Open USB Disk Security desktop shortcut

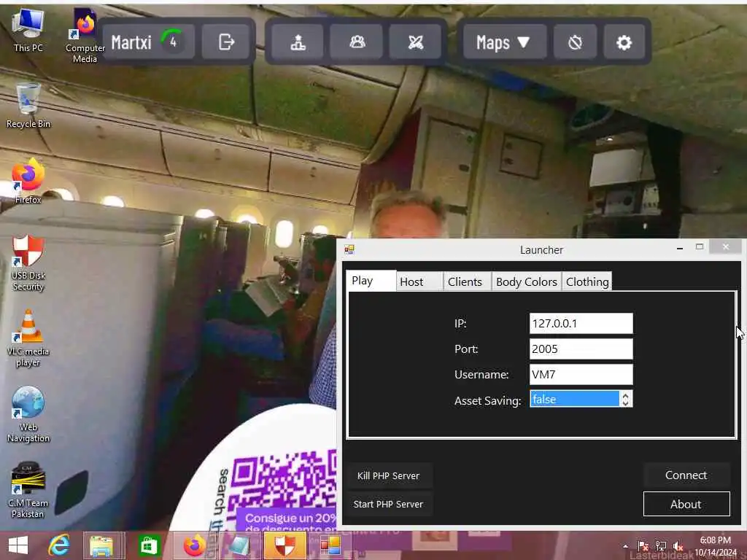click(28, 262)
